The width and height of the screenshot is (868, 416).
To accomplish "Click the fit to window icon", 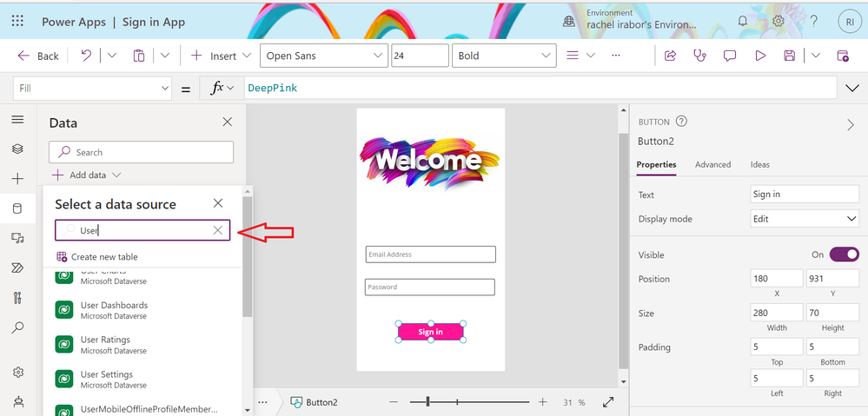I will click(x=608, y=402).
